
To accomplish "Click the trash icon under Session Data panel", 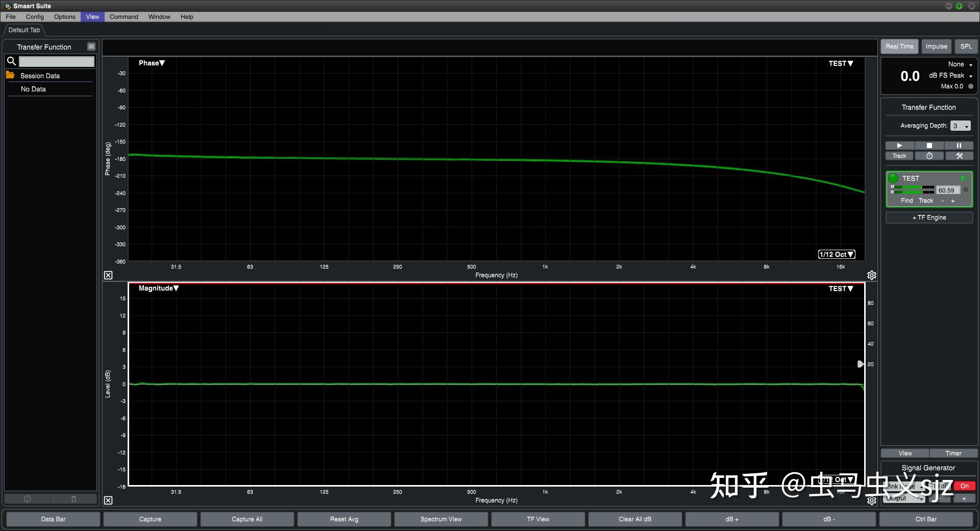I will 73,499.
